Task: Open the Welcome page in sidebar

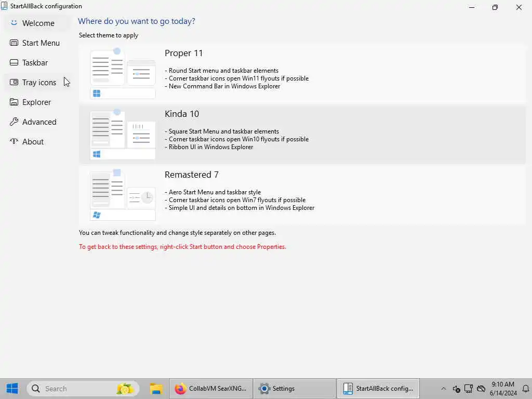Action: [x=37, y=23]
